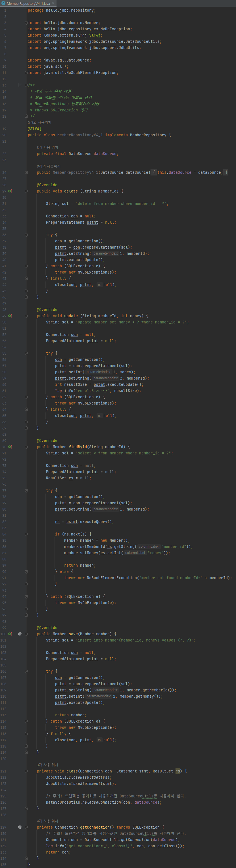Click line number 100 in the gutter
This screenshot has height=868, width=236.
click(3, 634)
